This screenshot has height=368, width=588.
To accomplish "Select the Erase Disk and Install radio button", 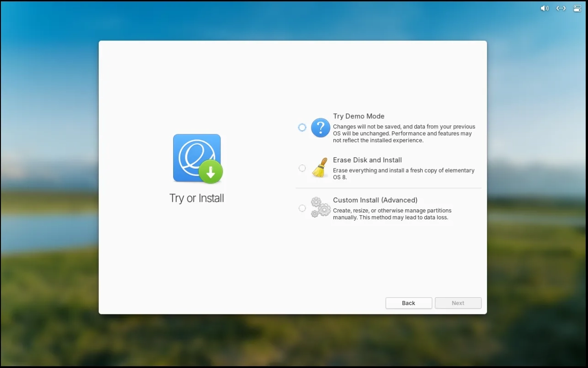I will [302, 168].
